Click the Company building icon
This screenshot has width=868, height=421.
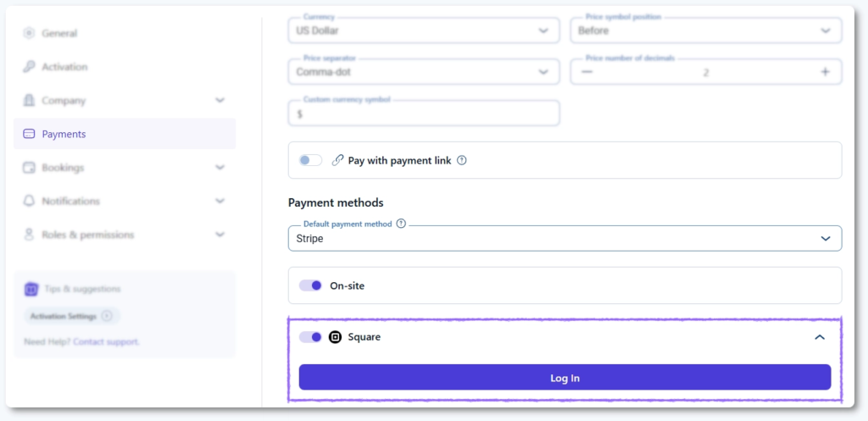29,100
